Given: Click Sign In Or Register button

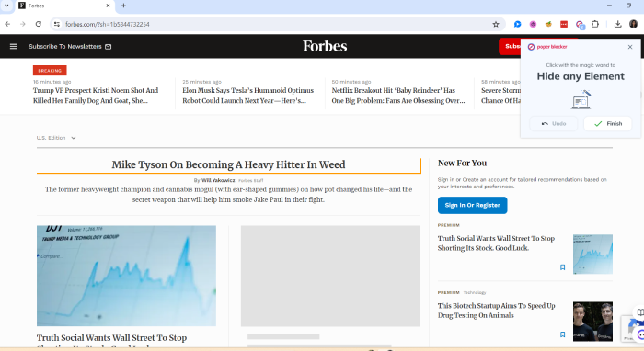Looking at the screenshot, I should [x=472, y=205].
